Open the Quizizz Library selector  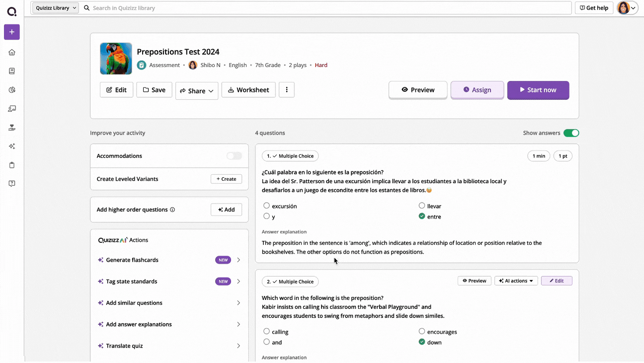click(x=55, y=7)
